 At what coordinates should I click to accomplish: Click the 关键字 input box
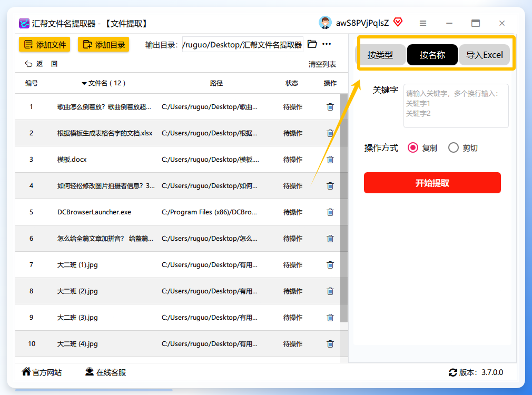coord(456,106)
